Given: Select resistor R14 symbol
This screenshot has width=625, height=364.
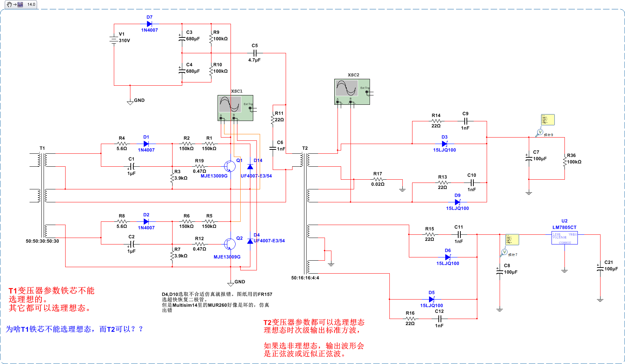Looking at the screenshot, I should click(436, 121).
